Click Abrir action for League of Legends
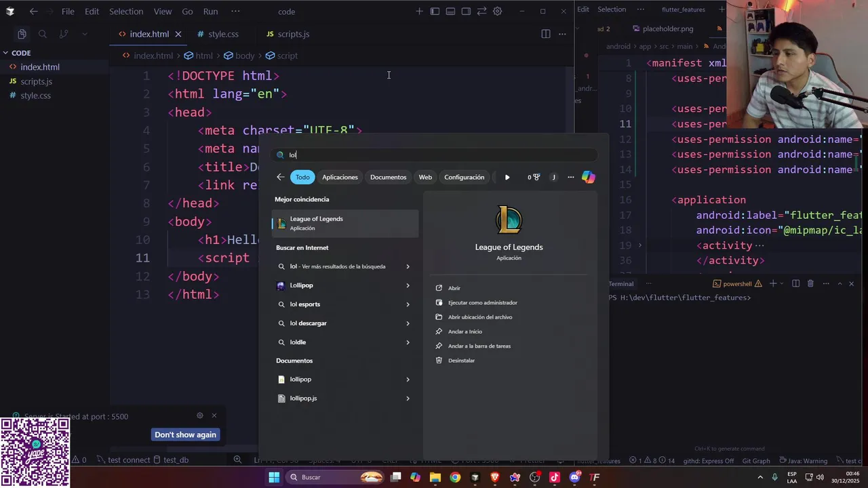 coord(454,288)
